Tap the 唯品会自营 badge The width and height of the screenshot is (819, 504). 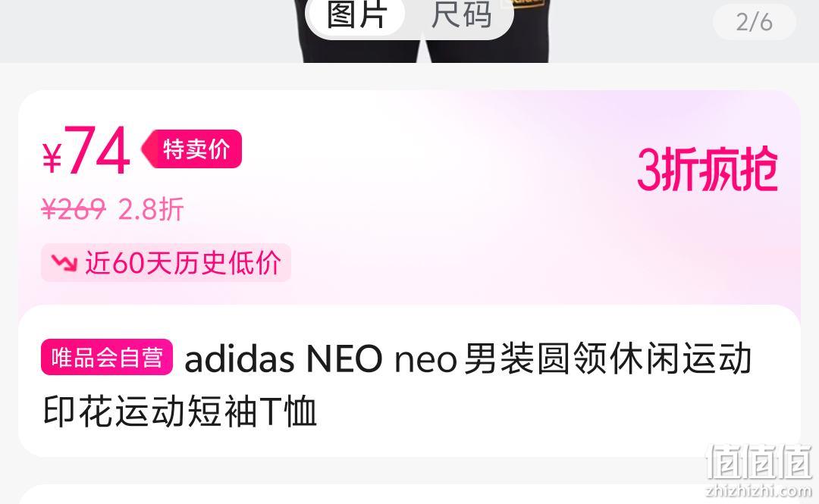(107, 357)
